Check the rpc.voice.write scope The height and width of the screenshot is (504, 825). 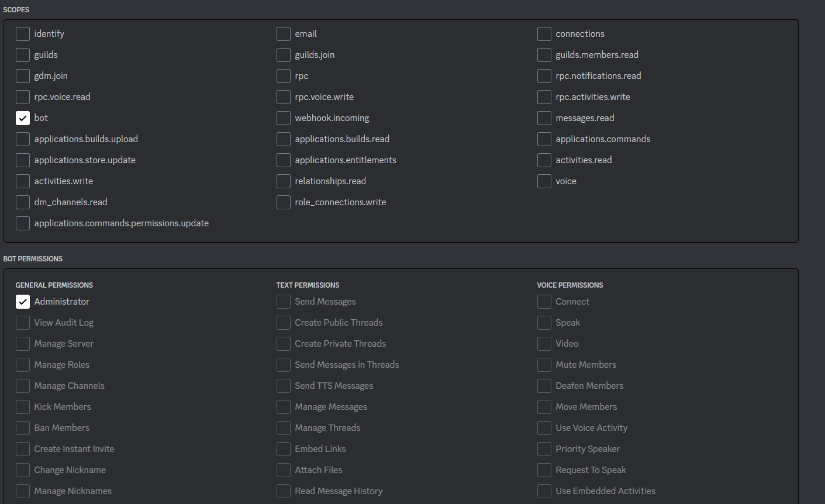coord(283,96)
